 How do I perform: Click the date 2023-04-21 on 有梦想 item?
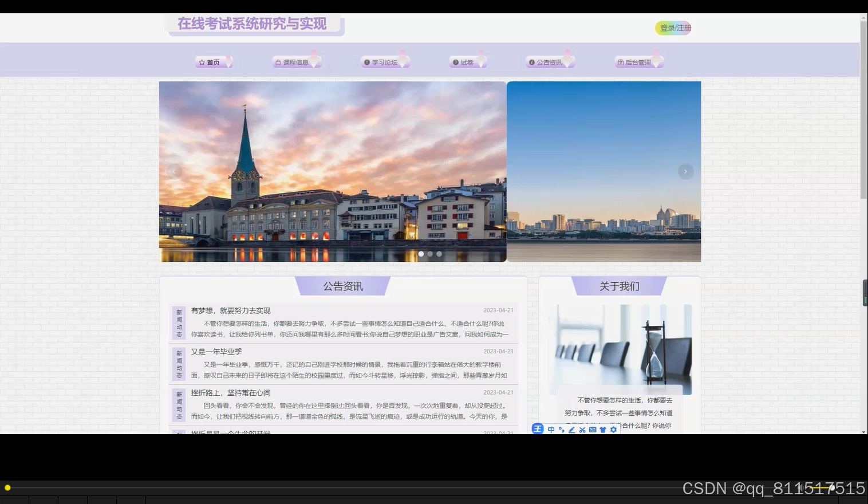[x=498, y=310]
